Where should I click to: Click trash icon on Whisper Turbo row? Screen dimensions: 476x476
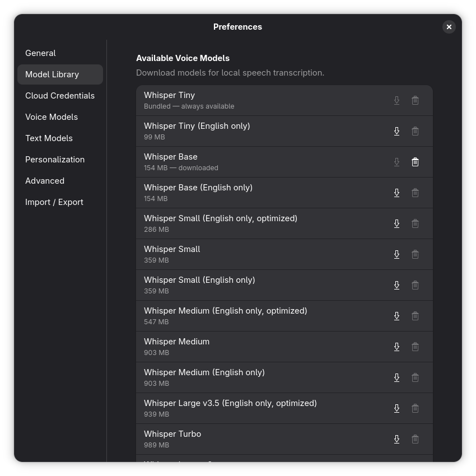pos(415,439)
